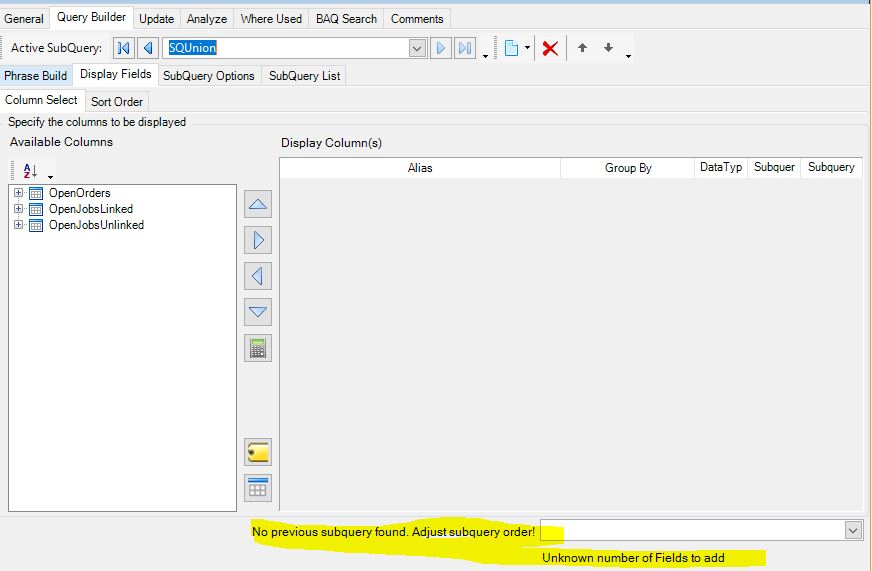This screenshot has height=571, width=872.
Task: Open sort options arrow beside A-Z icon
Action: pos(51,177)
